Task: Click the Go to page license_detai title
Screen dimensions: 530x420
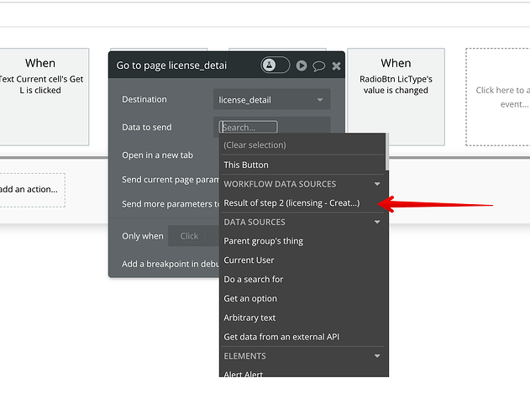Action: tap(171, 66)
